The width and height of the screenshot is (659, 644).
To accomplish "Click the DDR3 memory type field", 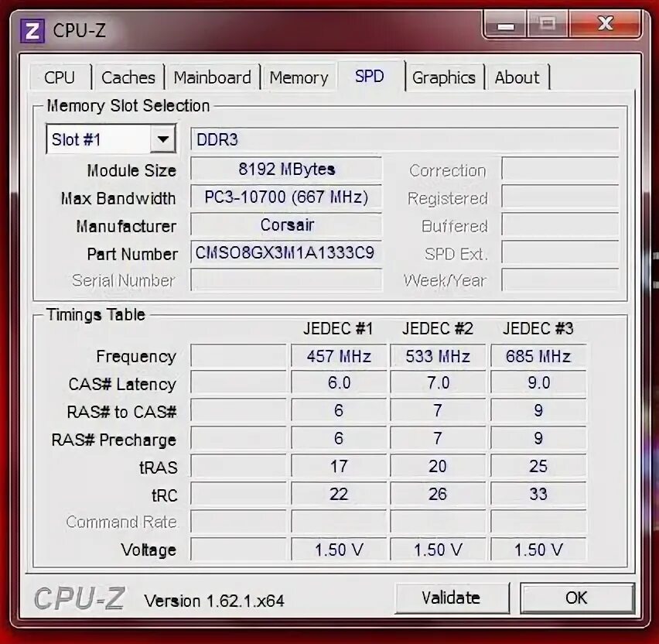I will tap(405, 139).
